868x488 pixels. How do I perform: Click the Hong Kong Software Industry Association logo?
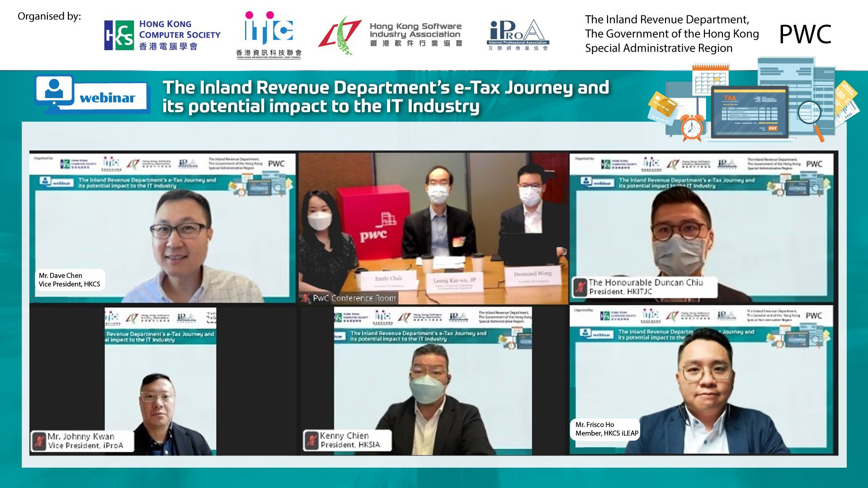(x=390, y=35)
